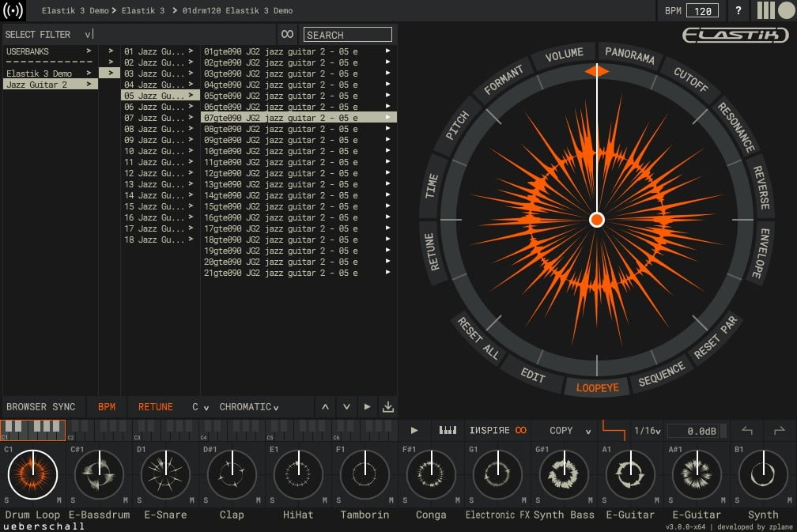Viewport: 797px width, 532px height.
Task: Click the EDIT button
Action: pos(533,375)
